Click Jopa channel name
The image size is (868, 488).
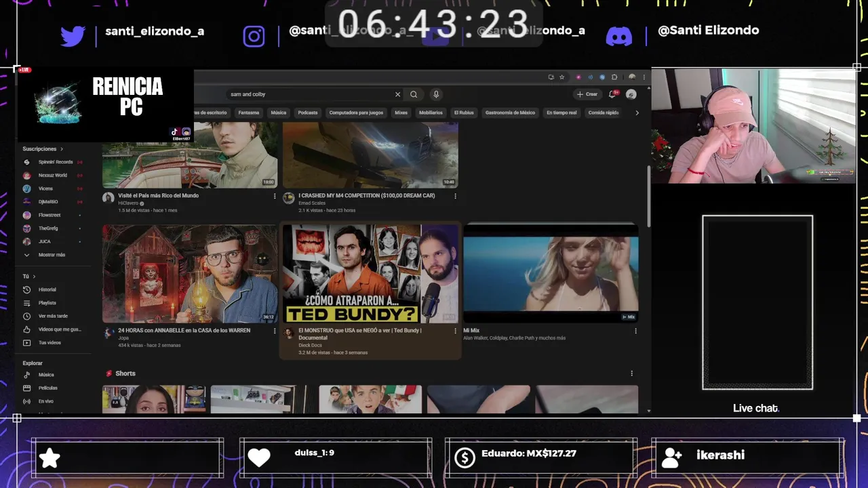[x=123, y=338]
